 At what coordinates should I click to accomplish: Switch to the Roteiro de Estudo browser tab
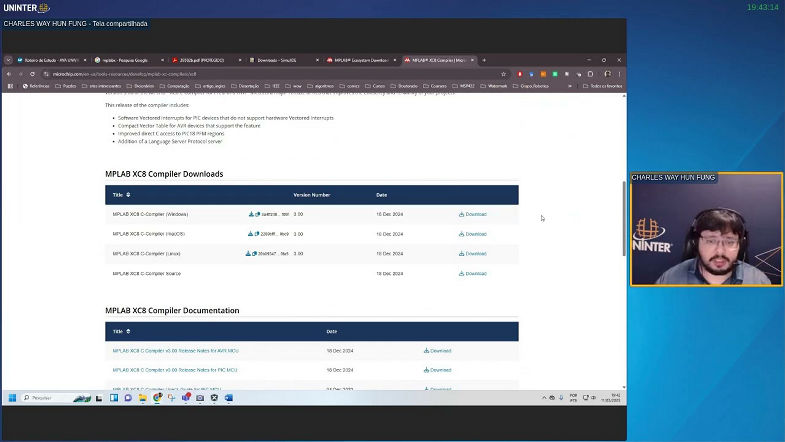click(52, 60)
